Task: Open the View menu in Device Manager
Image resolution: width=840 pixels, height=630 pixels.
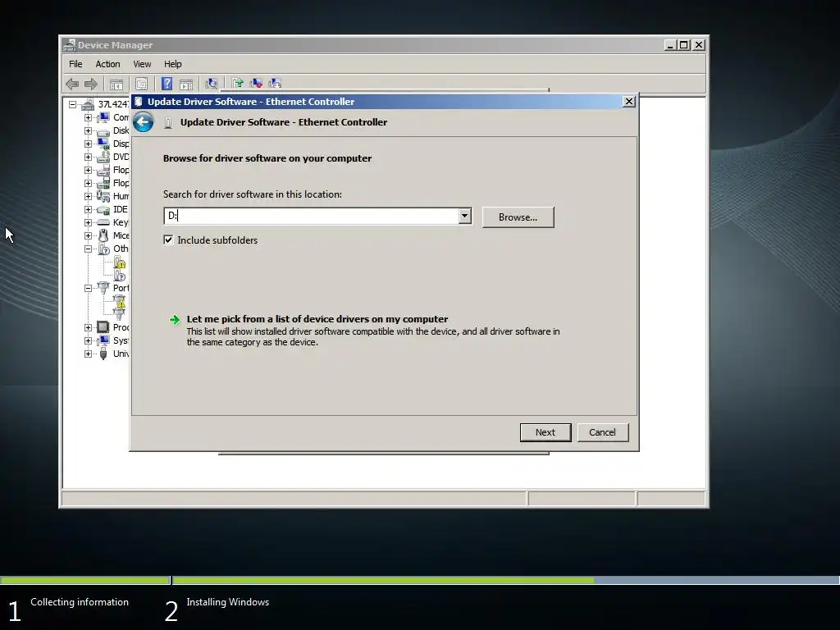Action: click(x=142, y=64)
